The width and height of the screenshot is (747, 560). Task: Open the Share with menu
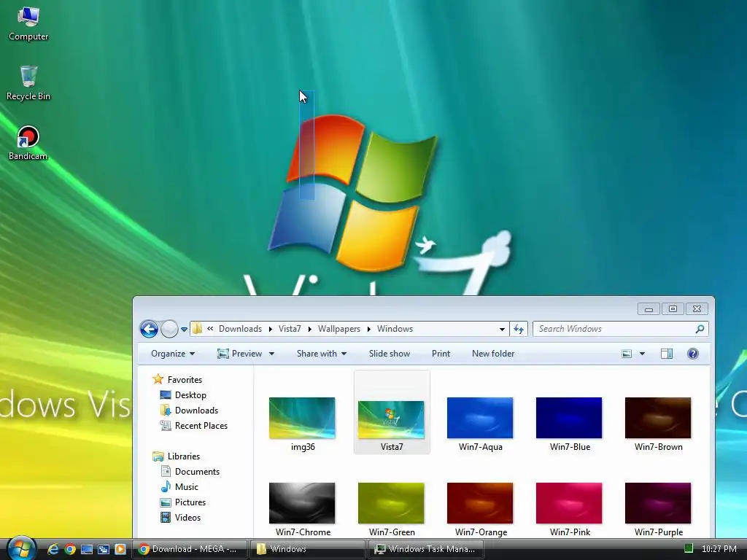(322, 354)
